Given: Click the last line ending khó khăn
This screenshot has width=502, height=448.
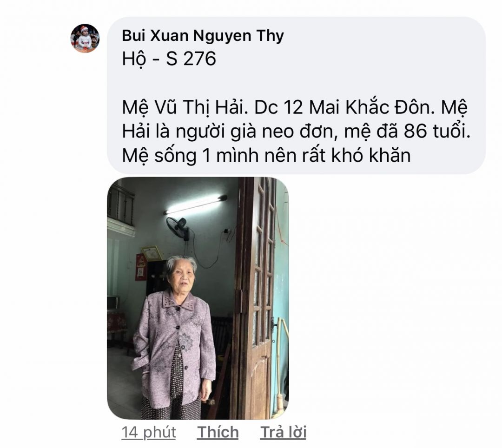Looking at the screenshot, I should pos(266,156).
